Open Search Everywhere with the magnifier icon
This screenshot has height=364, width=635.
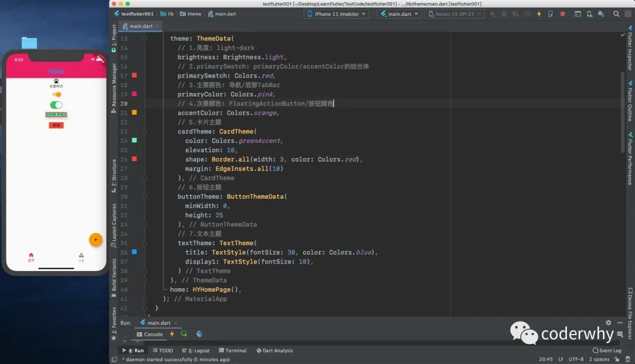pyautogui.click(x=616, y=14)
